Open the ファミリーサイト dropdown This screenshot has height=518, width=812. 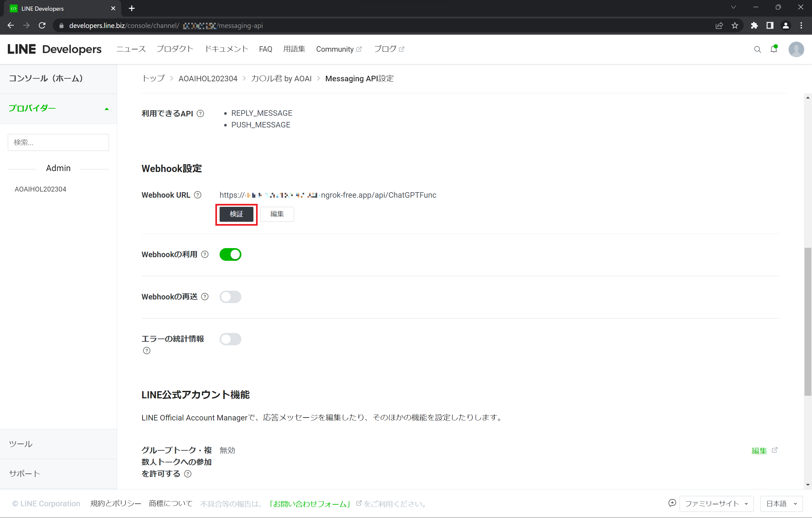(717, 503)
